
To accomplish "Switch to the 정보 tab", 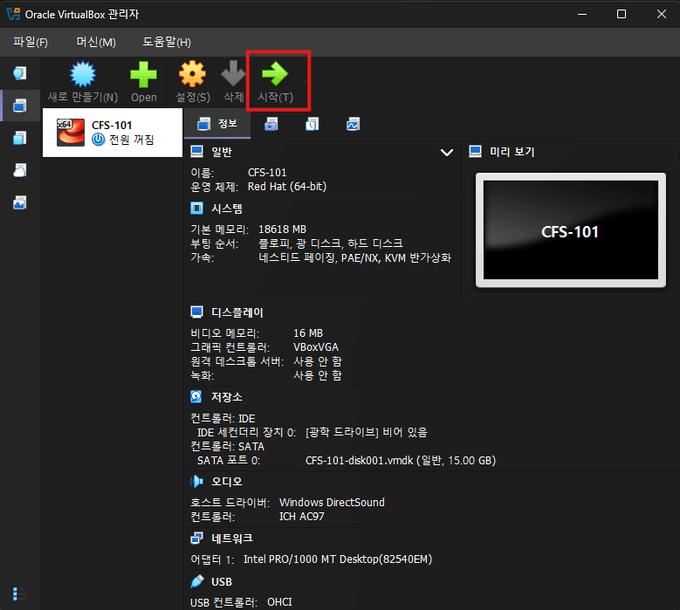I will (217, 125).
